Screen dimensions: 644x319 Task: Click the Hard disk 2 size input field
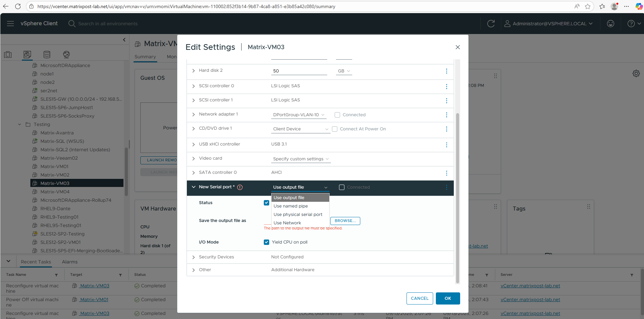tap(299, 71)
